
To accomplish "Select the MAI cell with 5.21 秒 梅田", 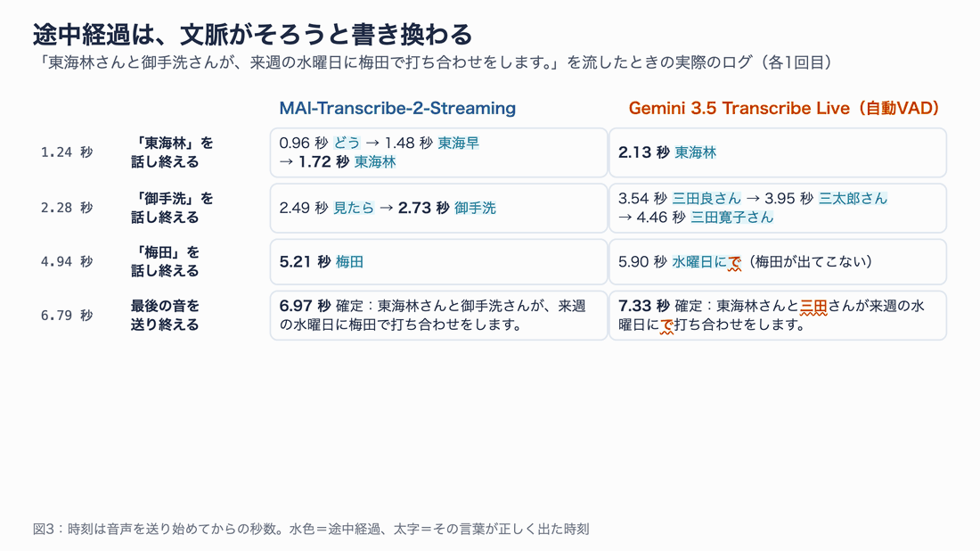I will tap(438, 261).
